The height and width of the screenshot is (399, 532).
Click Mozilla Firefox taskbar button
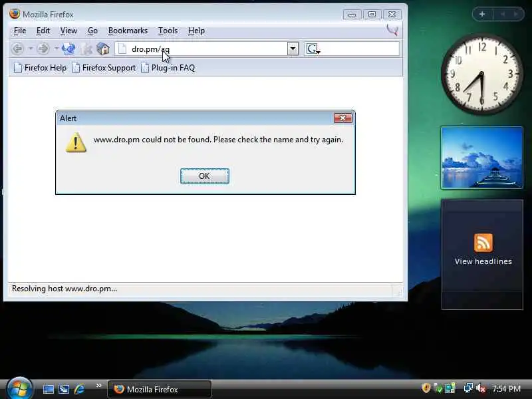tap(160, 389)
